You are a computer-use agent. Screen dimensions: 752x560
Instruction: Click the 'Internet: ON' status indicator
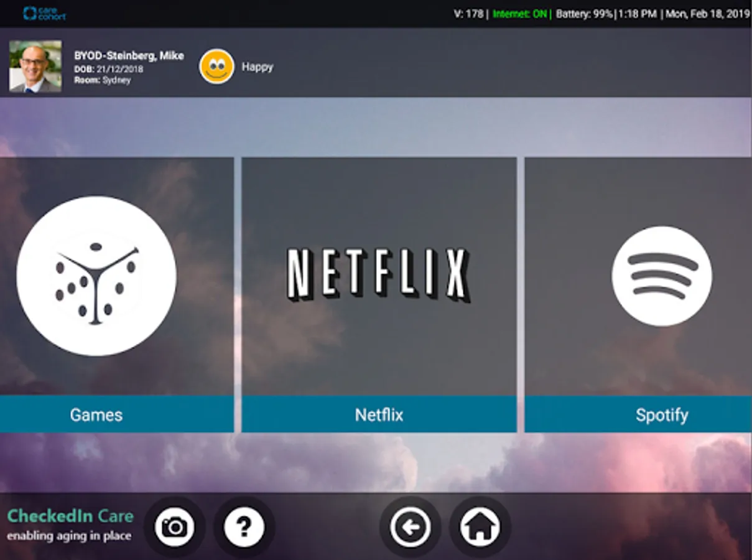click(520, 14)
